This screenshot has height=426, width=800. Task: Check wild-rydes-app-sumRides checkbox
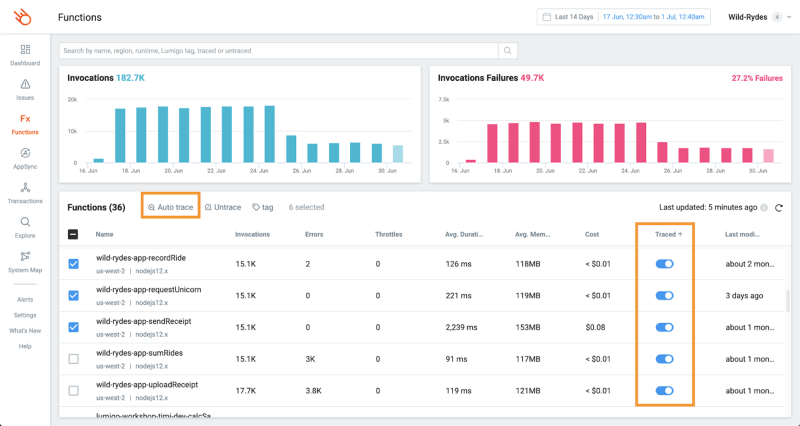click(x=73, y=359)
